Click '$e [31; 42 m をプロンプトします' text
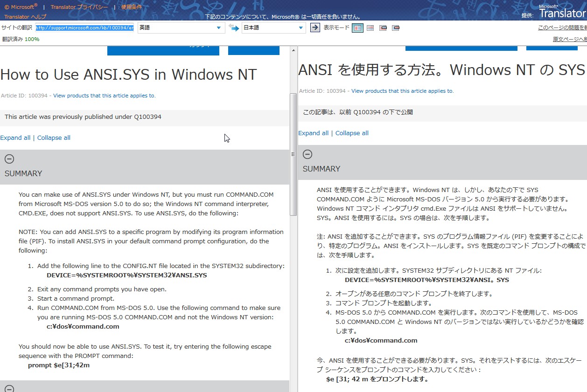This screenshot has width=587, height=392. click(377, 379)
